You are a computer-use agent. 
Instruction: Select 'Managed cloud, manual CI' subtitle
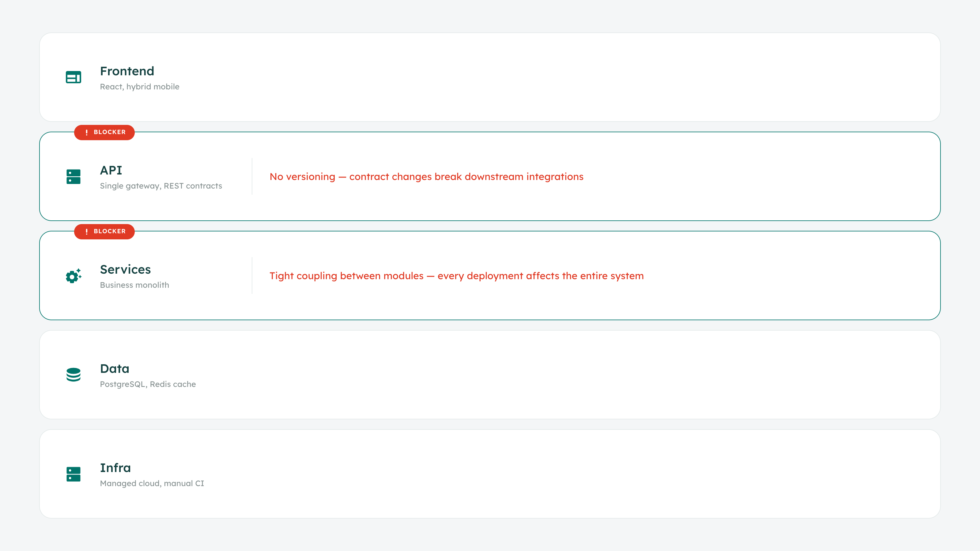(152, 484)
